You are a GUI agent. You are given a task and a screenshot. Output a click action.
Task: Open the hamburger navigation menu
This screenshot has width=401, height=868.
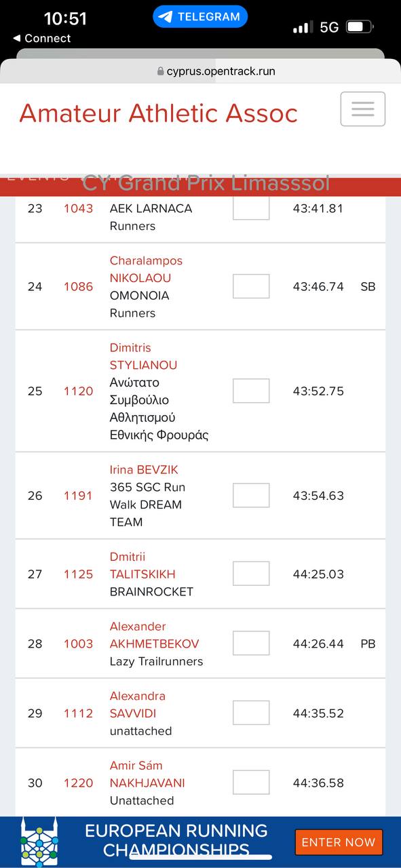point(363,109)
